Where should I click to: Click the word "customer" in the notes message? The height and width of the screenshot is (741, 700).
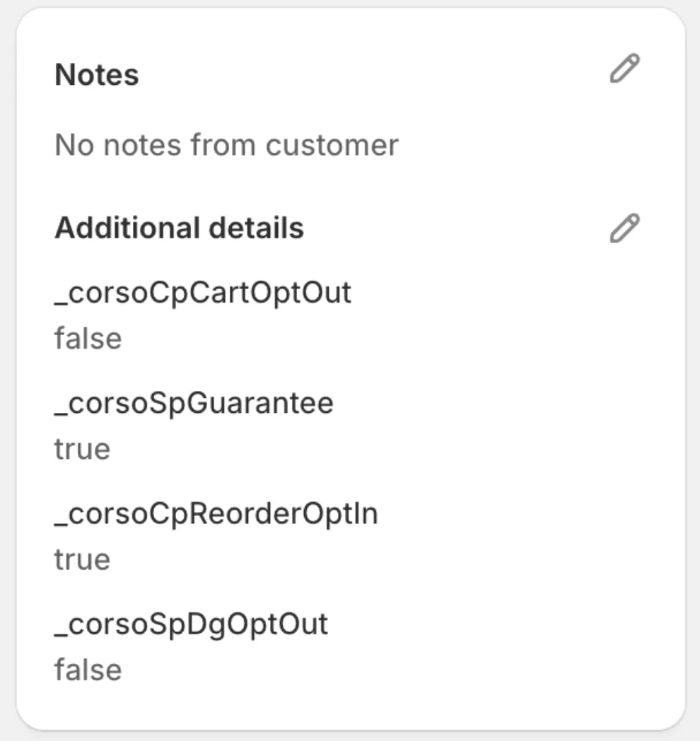332,145
